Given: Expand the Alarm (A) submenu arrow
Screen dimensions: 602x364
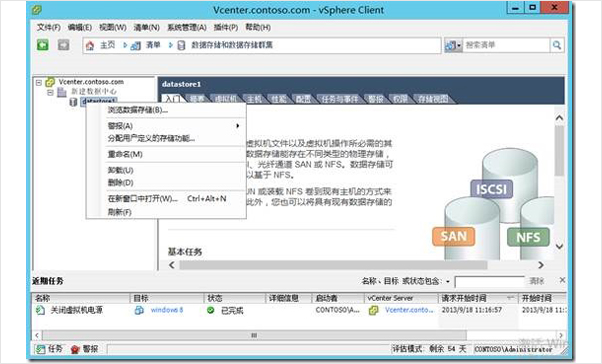Looking at the screenshot, I should point(238,126).
